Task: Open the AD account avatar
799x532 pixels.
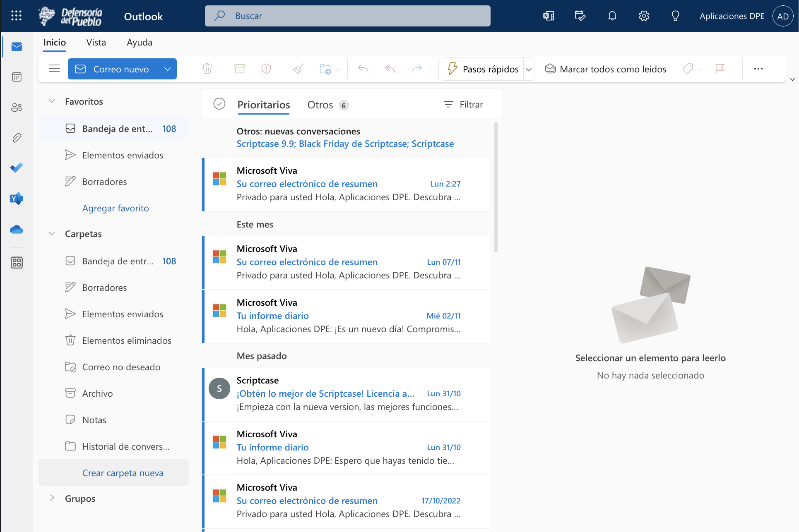Action: tap(783, 16)
